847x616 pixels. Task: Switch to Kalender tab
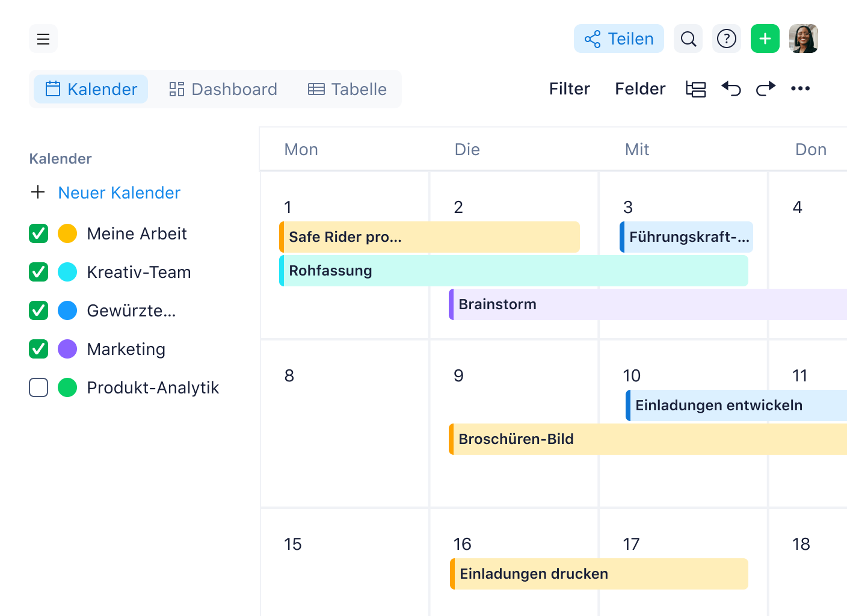point(91,89)
